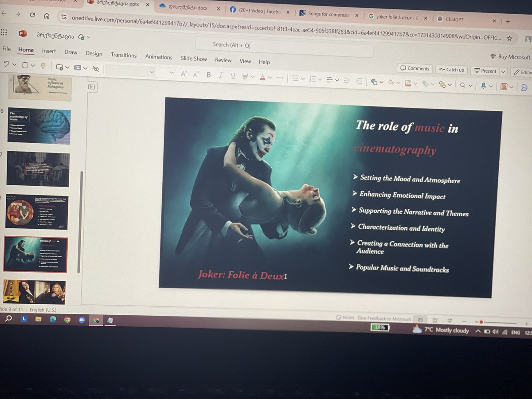532x399 pixels.
Task: Click the weather 7°C Mostly cloudy widget
Action: point(441,330)
